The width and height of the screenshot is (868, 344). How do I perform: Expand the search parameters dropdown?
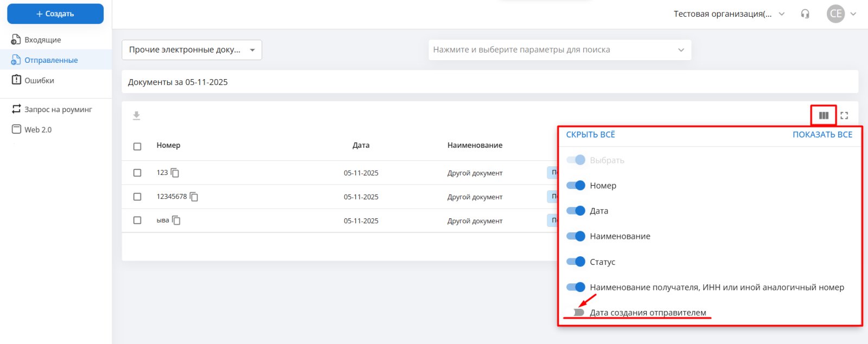[x=559, y=50]
